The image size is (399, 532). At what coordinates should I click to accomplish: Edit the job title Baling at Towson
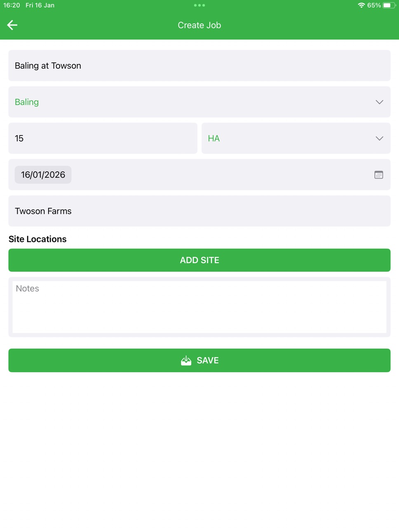coord(199,66)
